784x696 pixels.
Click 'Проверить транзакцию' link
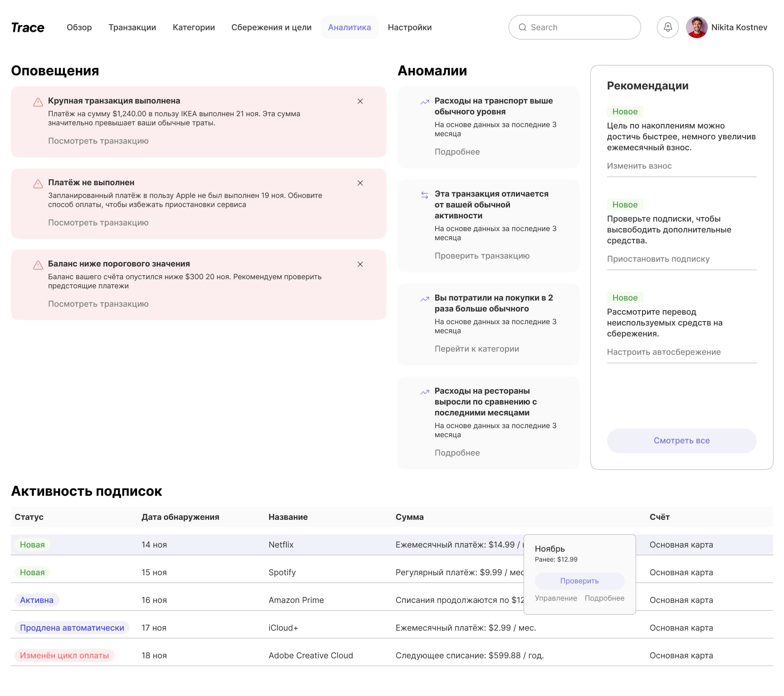tap(482, 256)
